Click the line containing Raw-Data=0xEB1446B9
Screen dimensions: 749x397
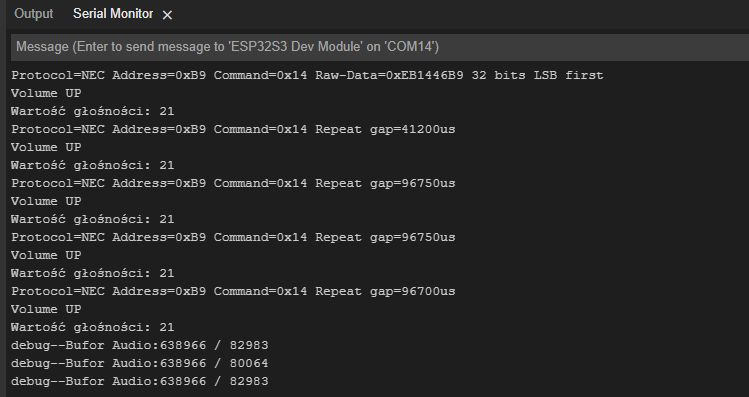[307, 75]
